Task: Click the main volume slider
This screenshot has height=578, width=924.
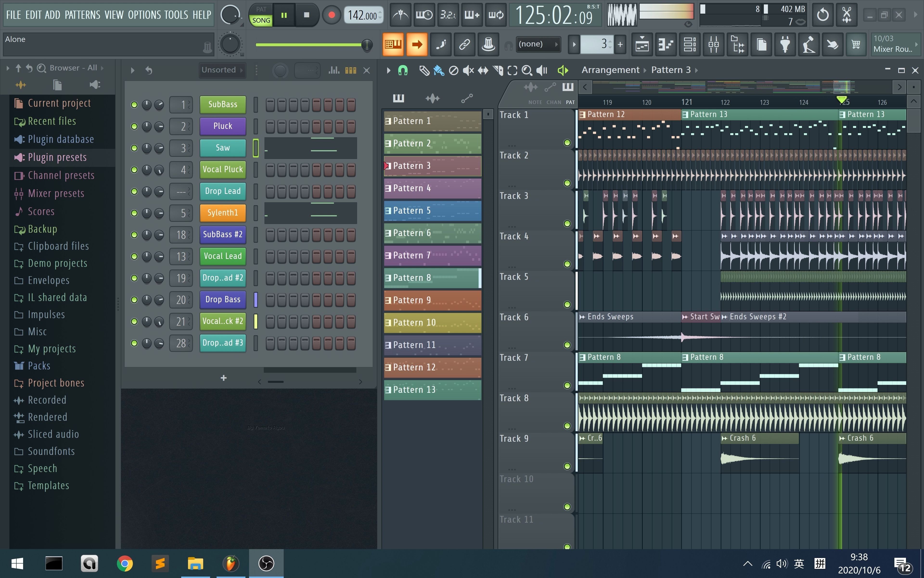Action: click(314, 45)
